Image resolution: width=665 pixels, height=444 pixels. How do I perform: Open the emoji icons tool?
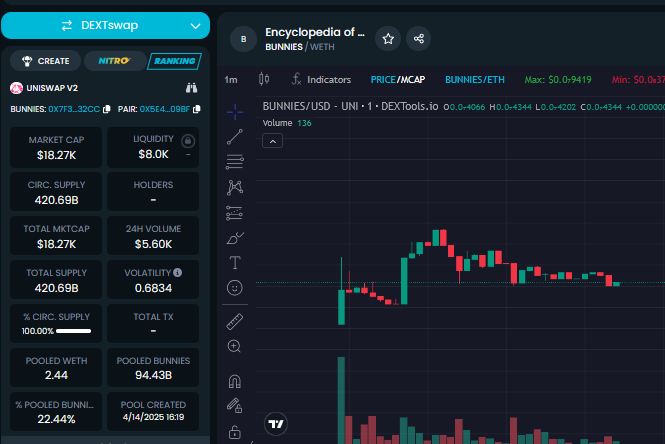tap(235, 288)
